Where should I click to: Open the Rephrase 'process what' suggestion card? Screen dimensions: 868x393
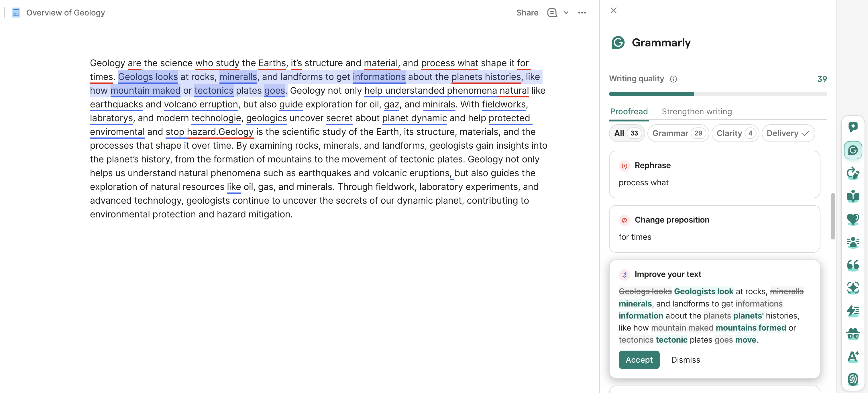[x=714, y=174]
